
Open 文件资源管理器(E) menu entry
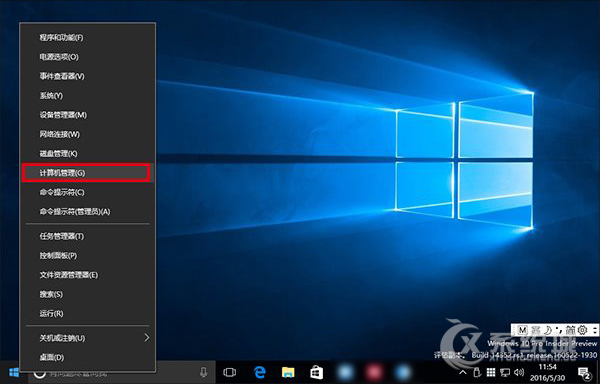[x=88, y=275]
